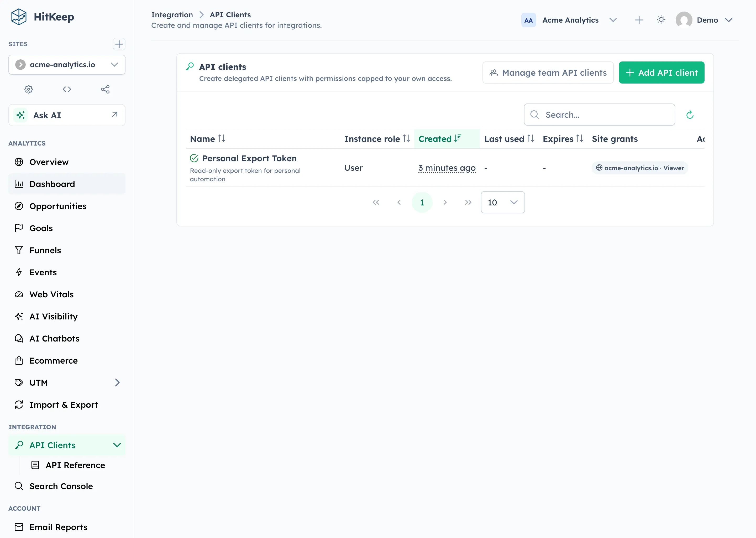Focus the API clients search field
This screenshot has width=756, height=538.
pyautogui.click(x=599, y=115)
